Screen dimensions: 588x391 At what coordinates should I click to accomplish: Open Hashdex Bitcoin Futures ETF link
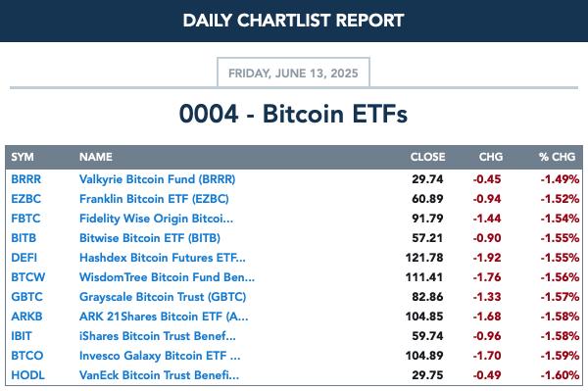pos(163,258)
